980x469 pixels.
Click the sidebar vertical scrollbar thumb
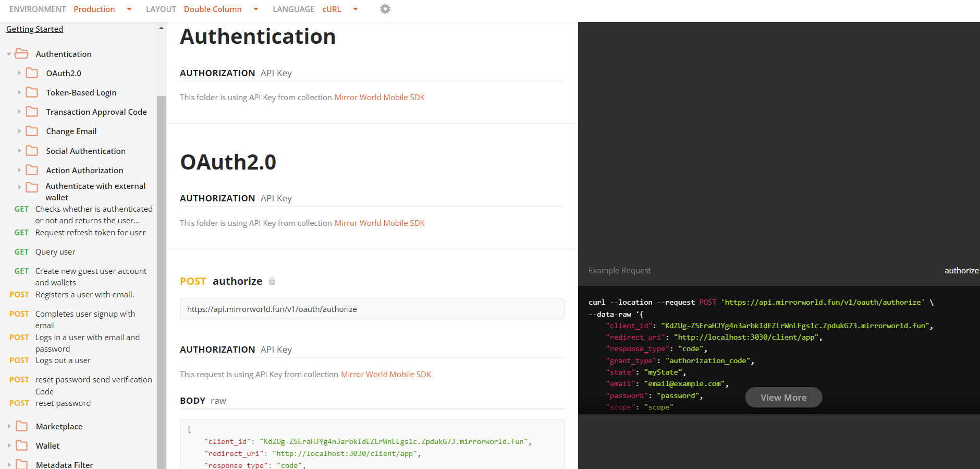pyautogui.click(x=161, y=282)
